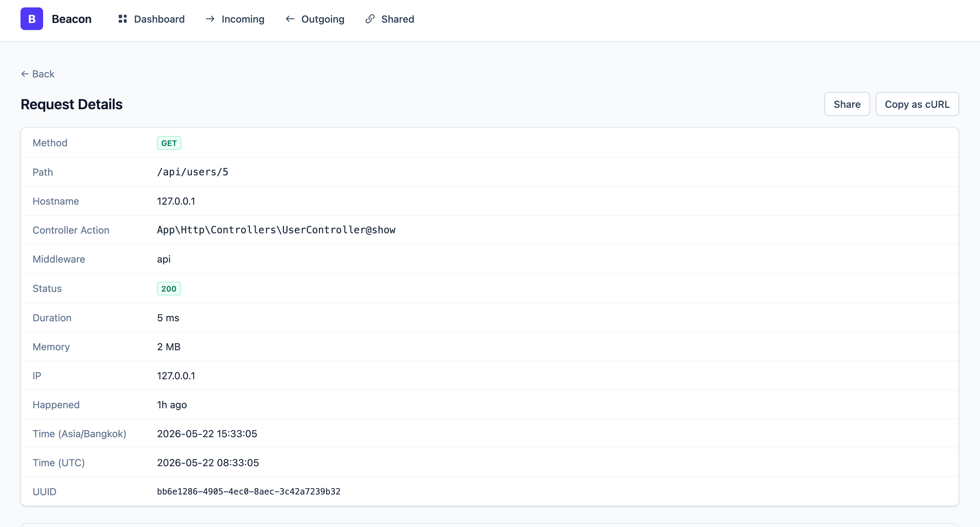Click the Time (Asia/Bangkok) label
The width and height of the screenshot is (980, 527).
(x=80, y=434)
